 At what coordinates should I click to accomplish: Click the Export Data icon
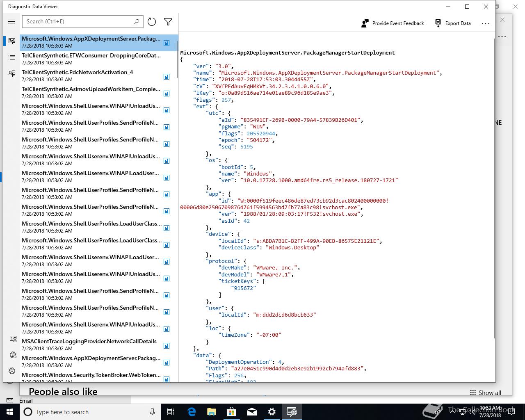pos(438,23)
